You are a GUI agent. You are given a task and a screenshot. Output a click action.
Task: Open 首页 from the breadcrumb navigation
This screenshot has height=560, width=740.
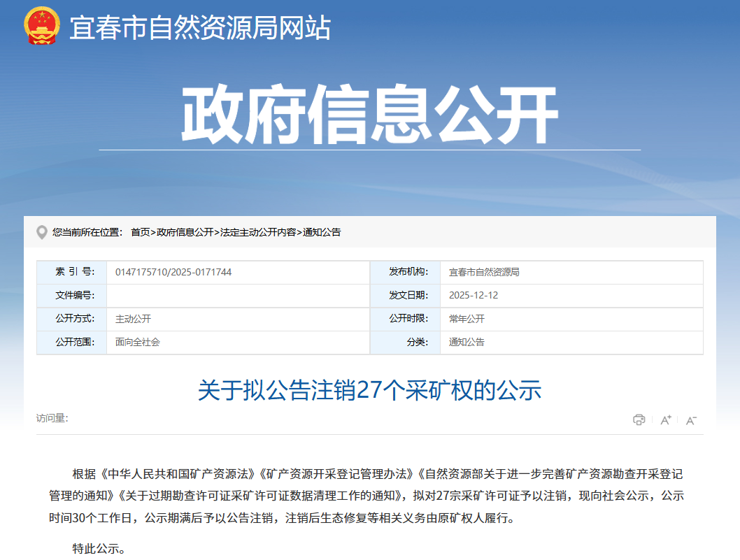[x=140, y=232]
